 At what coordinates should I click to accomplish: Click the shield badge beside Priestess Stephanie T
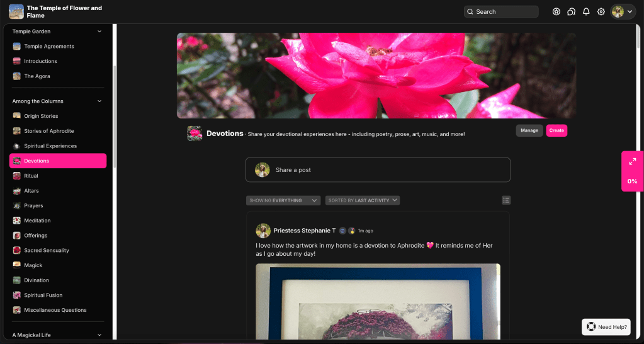342,231
